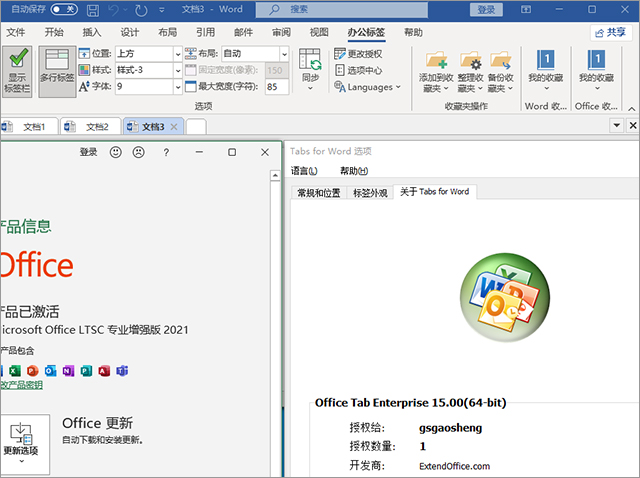Open 我的收藏 in Word favorites group
The height and width of the screenshot is (478, 640).
[x=546, y=70]
